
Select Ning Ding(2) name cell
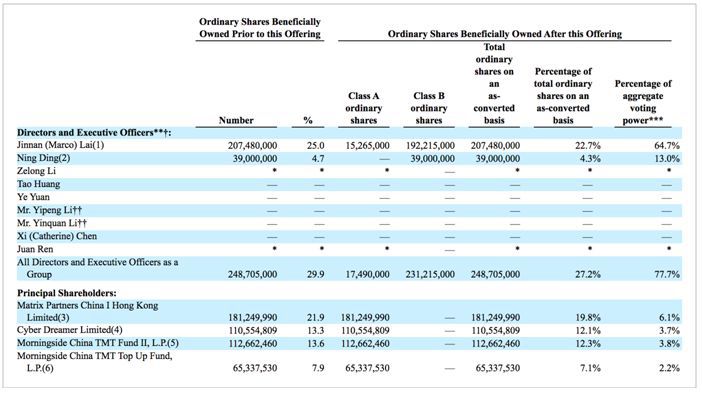coord(43,158)
